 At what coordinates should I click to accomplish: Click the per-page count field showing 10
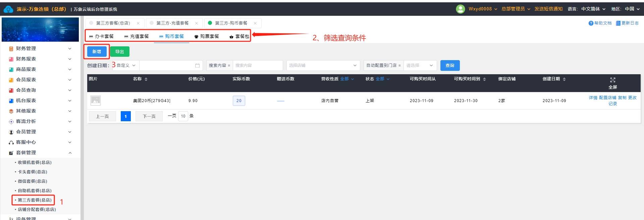click(x=183, y=116)
